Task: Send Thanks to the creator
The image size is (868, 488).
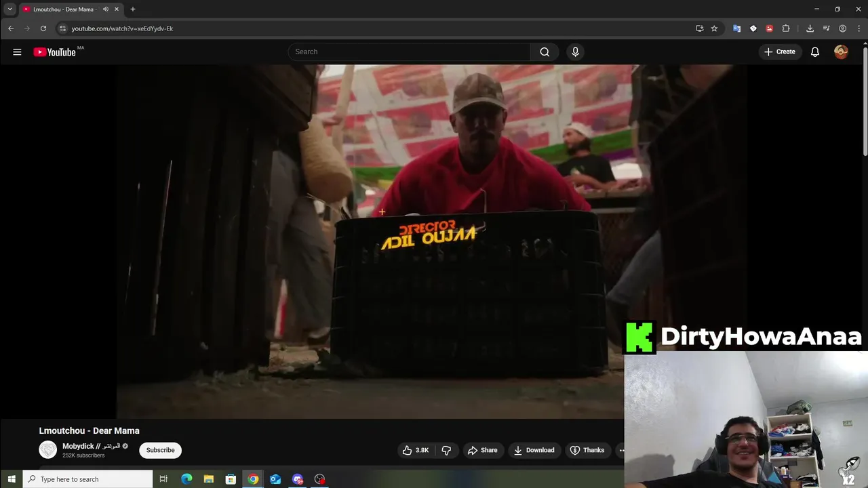Action: pyautogui.click(x=587, y=450)
